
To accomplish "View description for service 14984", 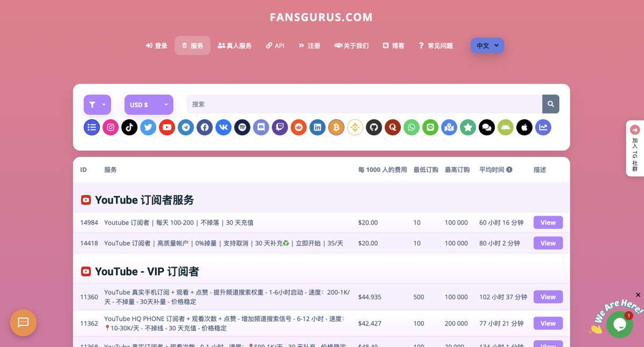I will [x=548, y=222].
